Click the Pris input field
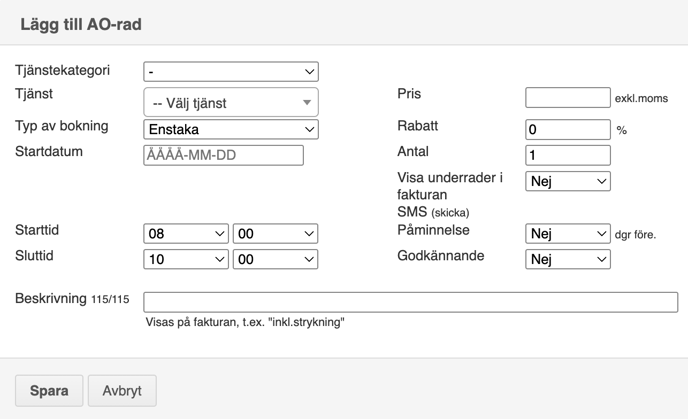 (x=568, y=97)
